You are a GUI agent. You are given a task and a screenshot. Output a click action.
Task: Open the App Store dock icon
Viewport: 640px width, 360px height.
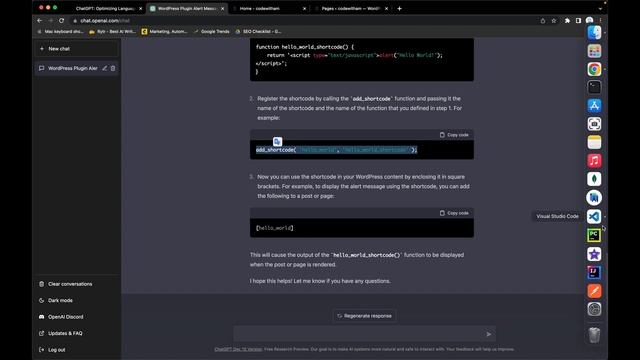pyautogui.click(x=594, y=105)
